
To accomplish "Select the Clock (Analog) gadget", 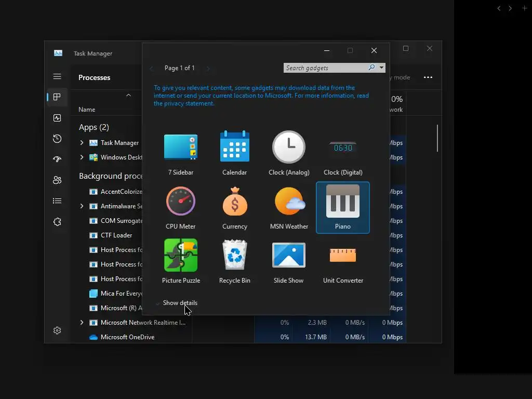I will click(289, 154).
